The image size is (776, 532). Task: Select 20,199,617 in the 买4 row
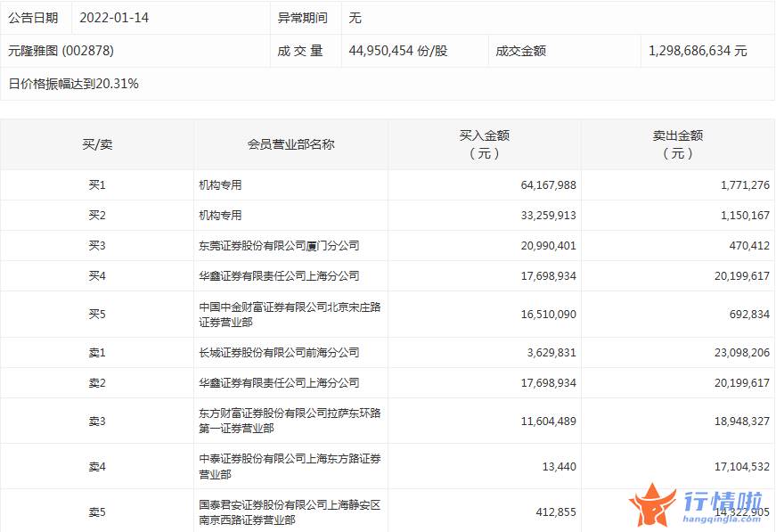(742, 275)
